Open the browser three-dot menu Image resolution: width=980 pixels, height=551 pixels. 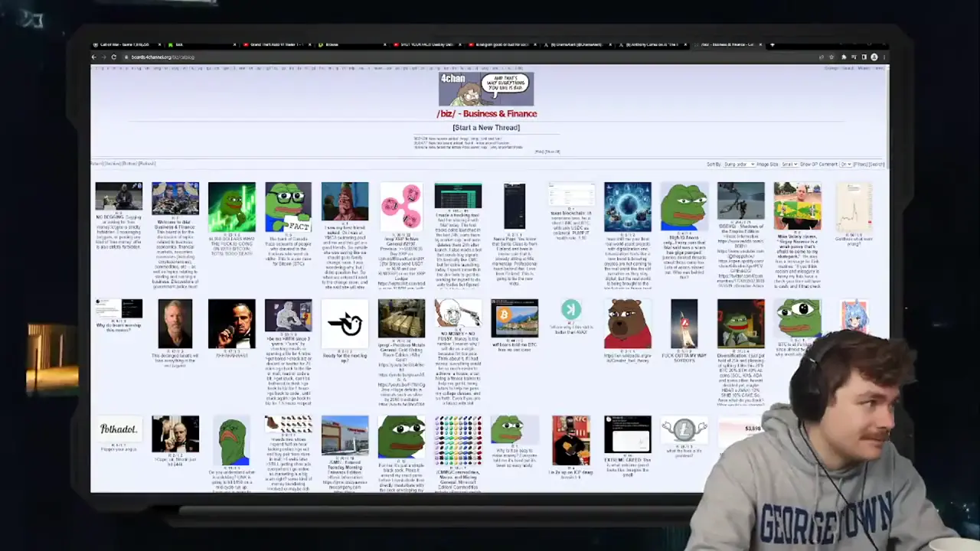pos(884,57)
